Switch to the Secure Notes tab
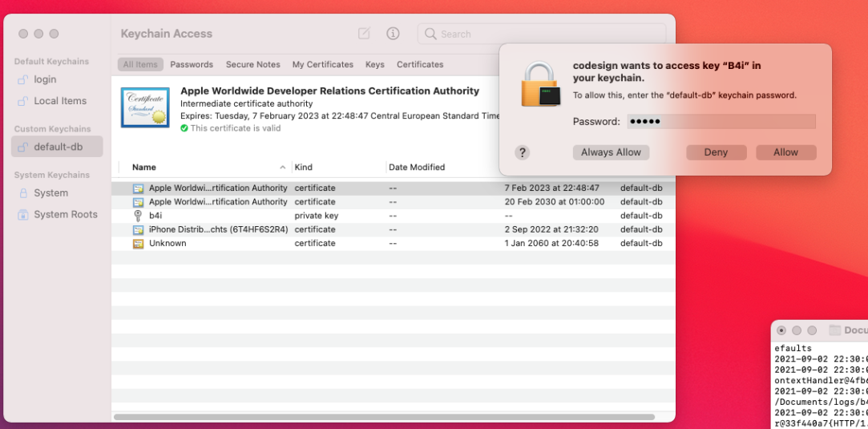The width and height of the screenshot is (868, 429). [253, 64]
